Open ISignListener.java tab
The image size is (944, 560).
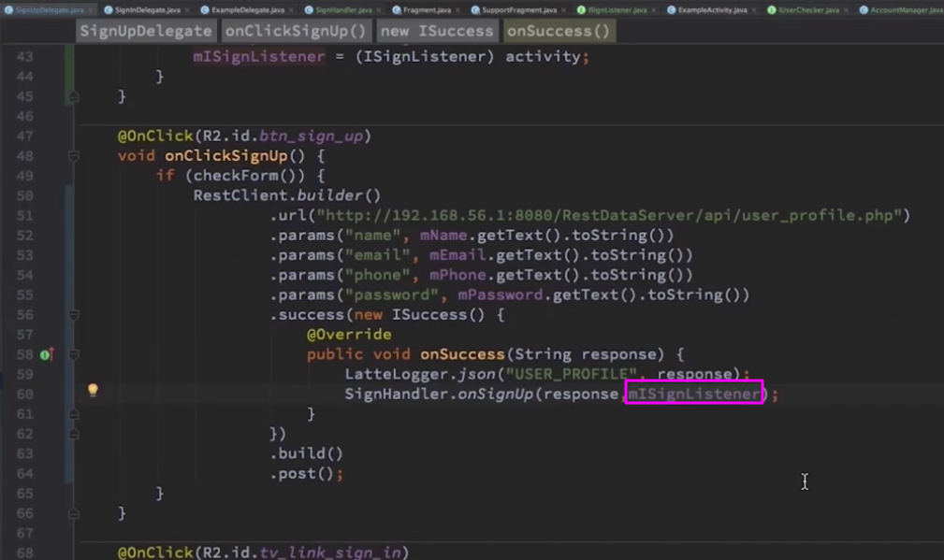tap(617, 9)
